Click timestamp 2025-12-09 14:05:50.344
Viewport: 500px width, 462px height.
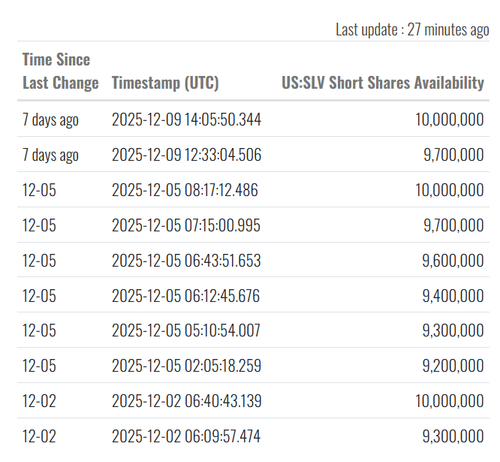(x=186, y=119)
